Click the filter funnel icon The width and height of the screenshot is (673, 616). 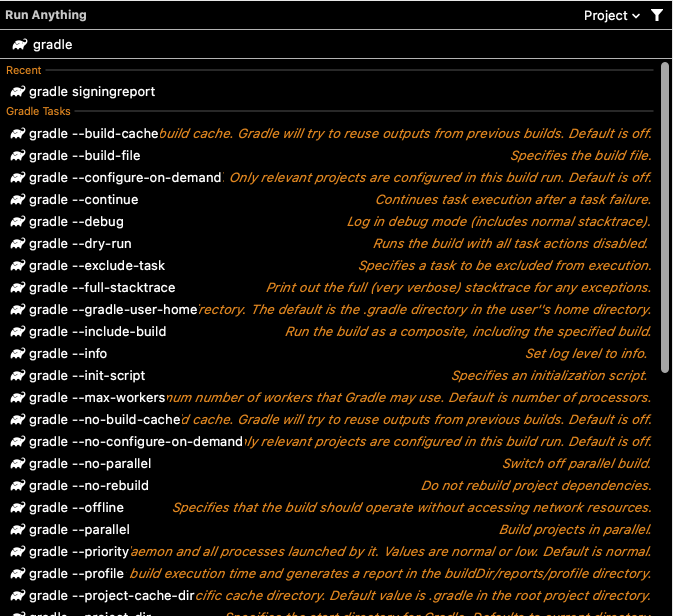[x=657, y=15]
